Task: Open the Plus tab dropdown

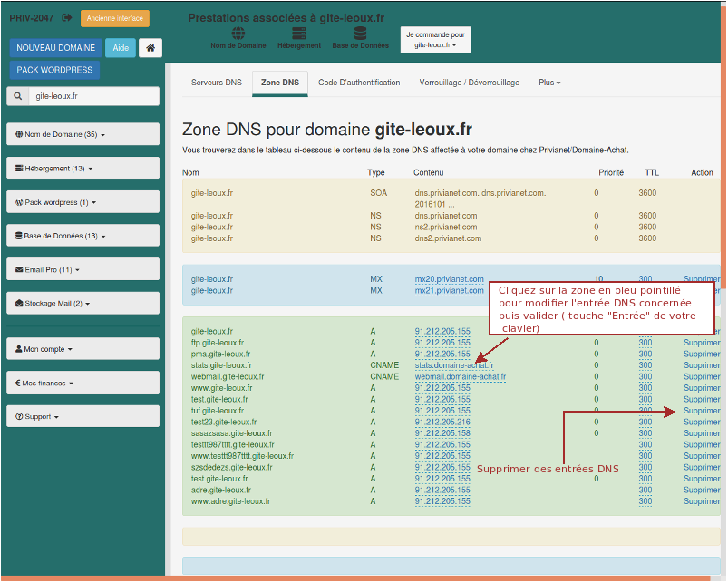Action: [549, 83]
